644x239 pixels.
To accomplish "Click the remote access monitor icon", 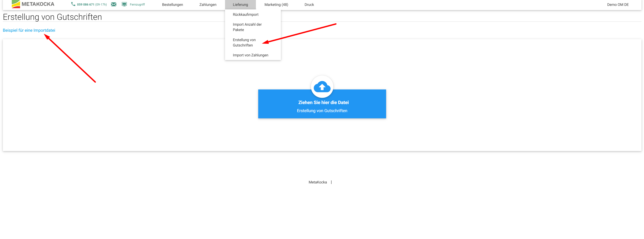I will tap(124, 4).
